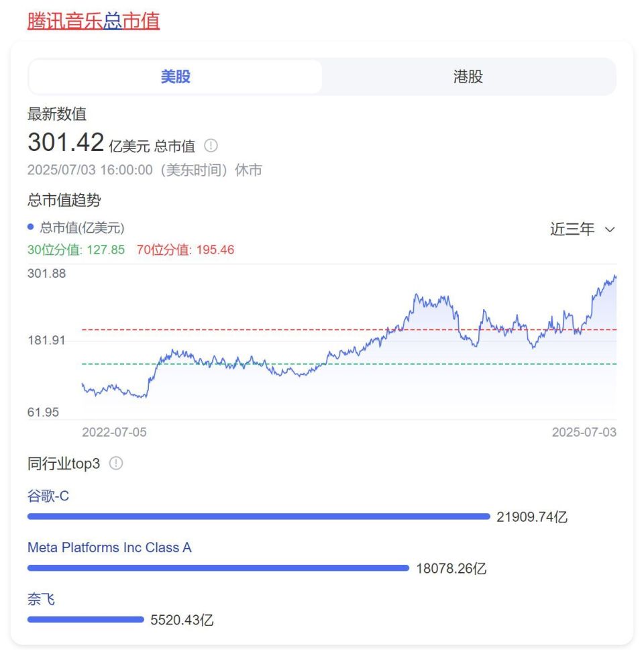Switch to the 港股 tab
Screen dimensions: 644x650
(x=468, y=76)
